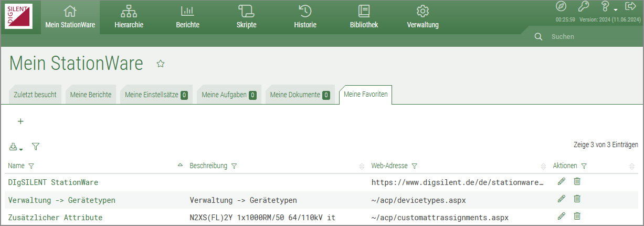Click the table filter funnel icon
Screen dimensions: 644x226
pyautogui.click(x=36, y=147)
